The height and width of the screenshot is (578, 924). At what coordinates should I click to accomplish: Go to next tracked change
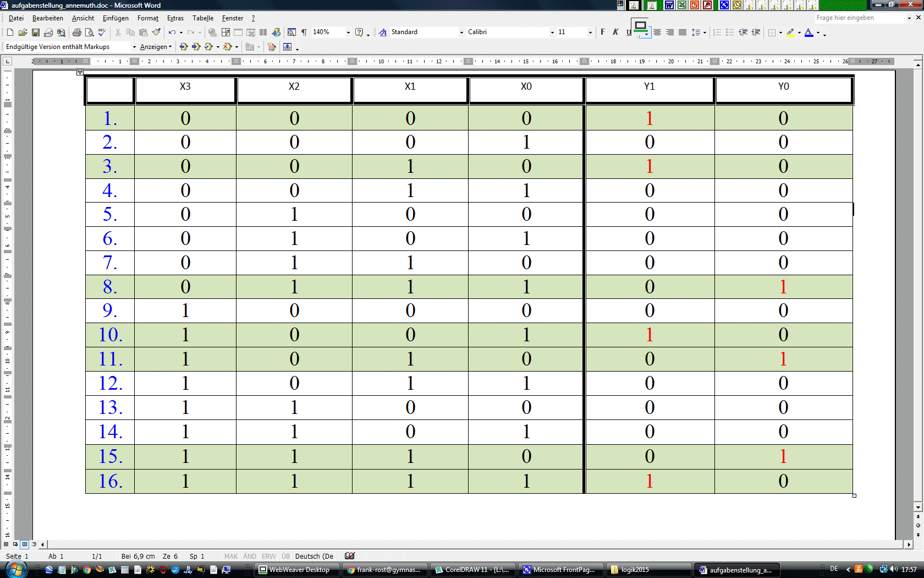196,47
